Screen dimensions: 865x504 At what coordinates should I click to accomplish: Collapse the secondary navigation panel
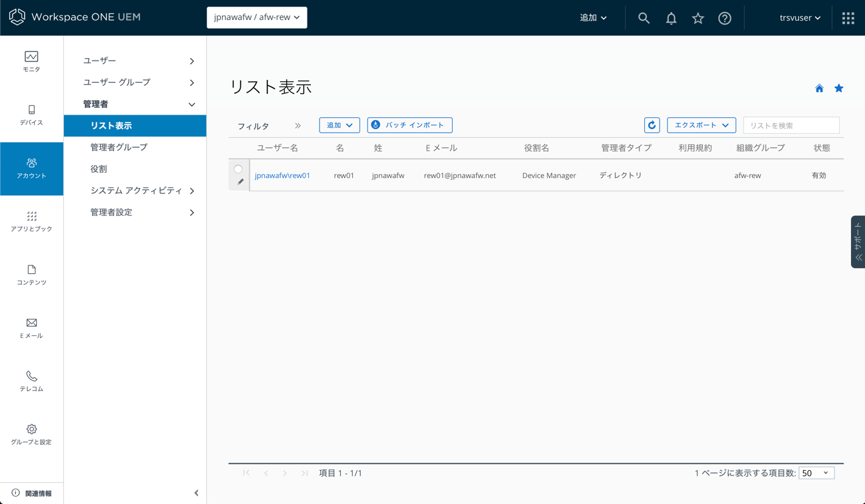point(196,493)
